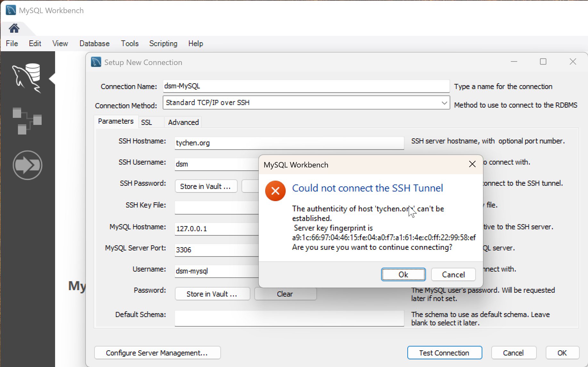Close the SSH Tunnel error dialog
The height and width of the screenshot is (367, 588).
pos(472,164)
